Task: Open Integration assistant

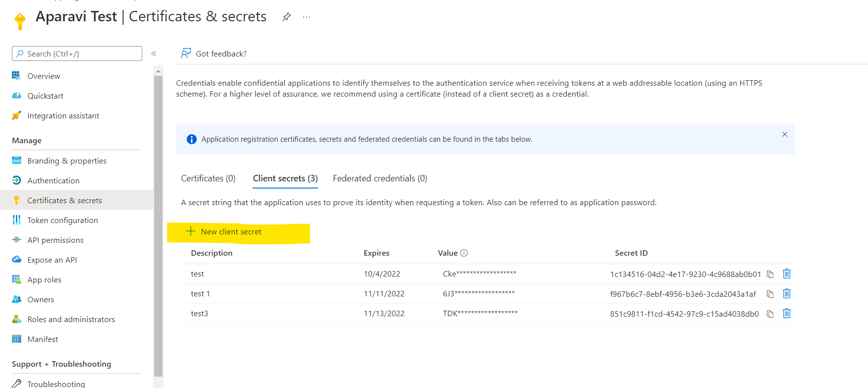Action: click(x=63, y=115)
